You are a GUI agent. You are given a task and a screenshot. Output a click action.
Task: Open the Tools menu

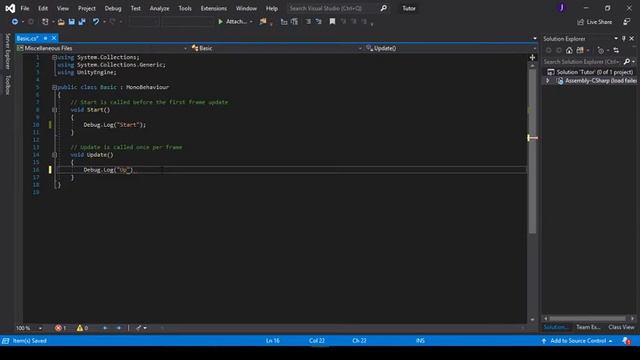click(185, 8)
